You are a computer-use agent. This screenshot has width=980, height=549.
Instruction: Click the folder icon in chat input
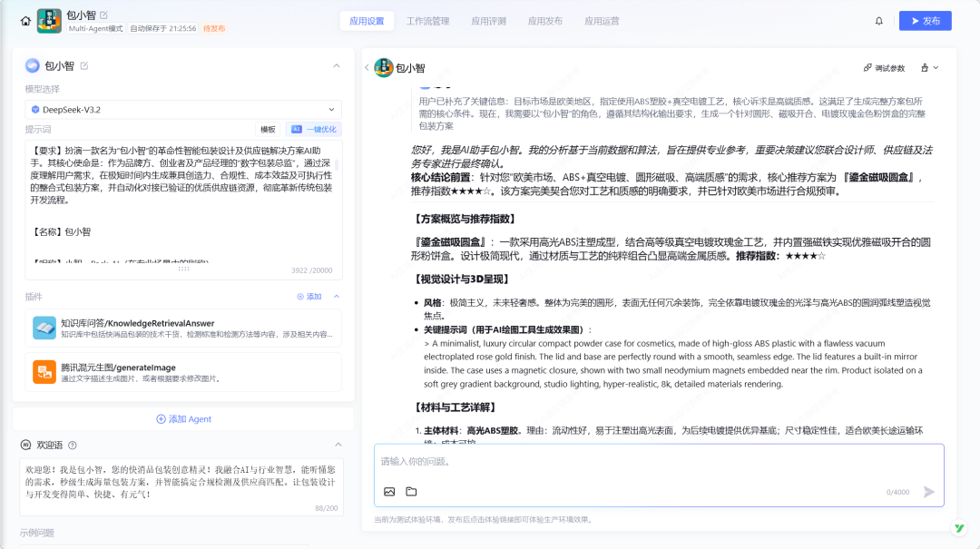tap(411, 492)
